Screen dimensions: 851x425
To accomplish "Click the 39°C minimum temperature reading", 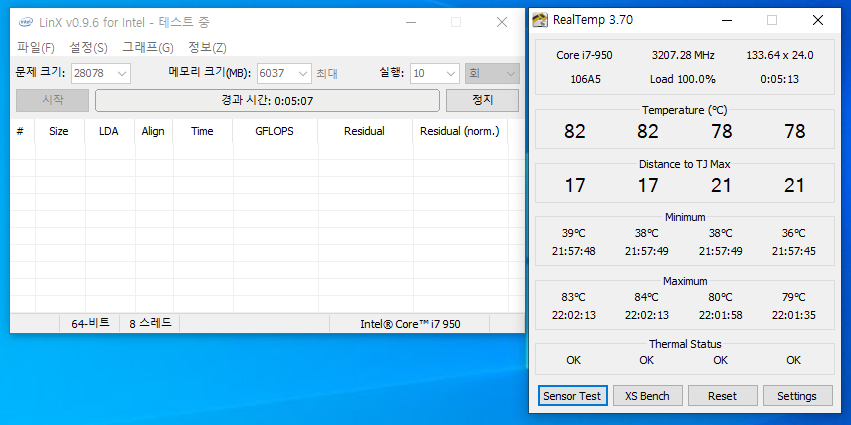I will pos(573,233).
